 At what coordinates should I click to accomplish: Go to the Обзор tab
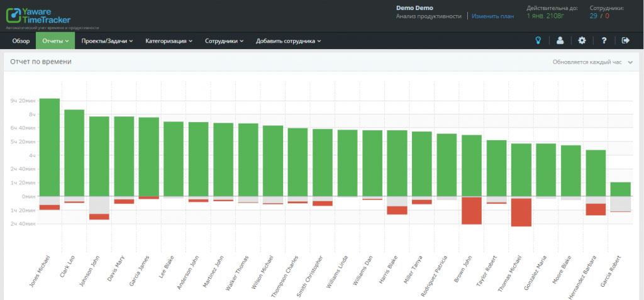pos(21,41)
